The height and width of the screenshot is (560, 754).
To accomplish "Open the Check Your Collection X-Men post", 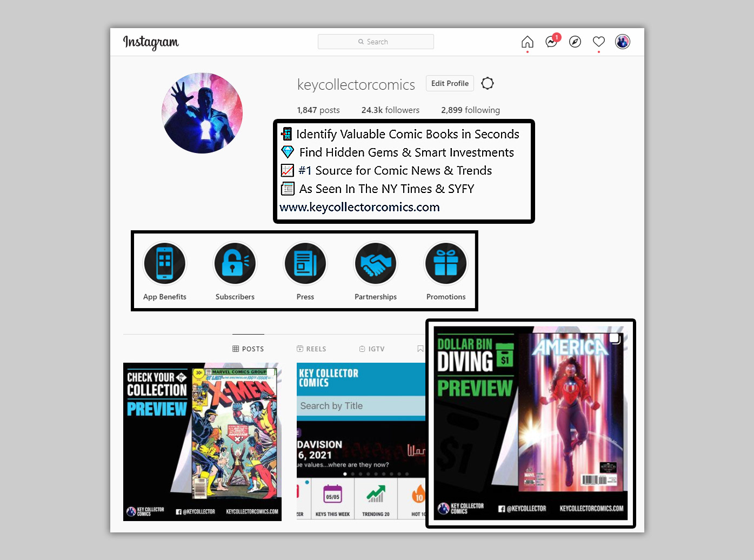I will click(x=202, y=442).
